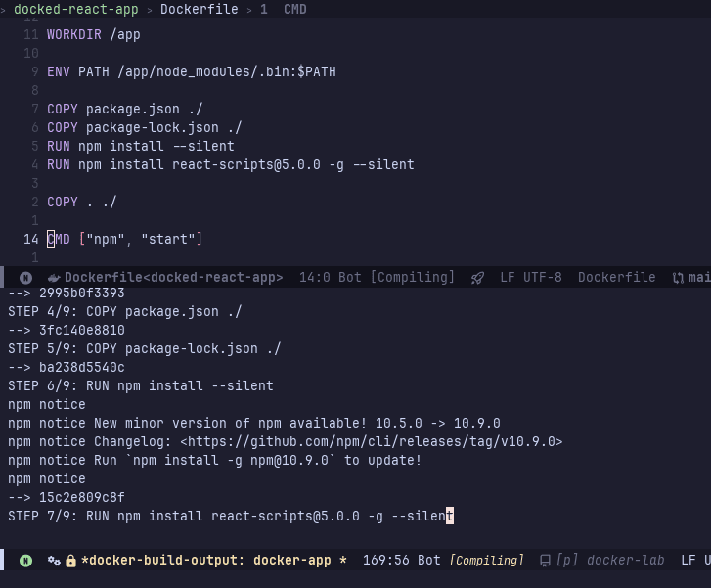Click LF UTF-8 encoding indicator
Screen dimensions: 711x588
(530, 278)
